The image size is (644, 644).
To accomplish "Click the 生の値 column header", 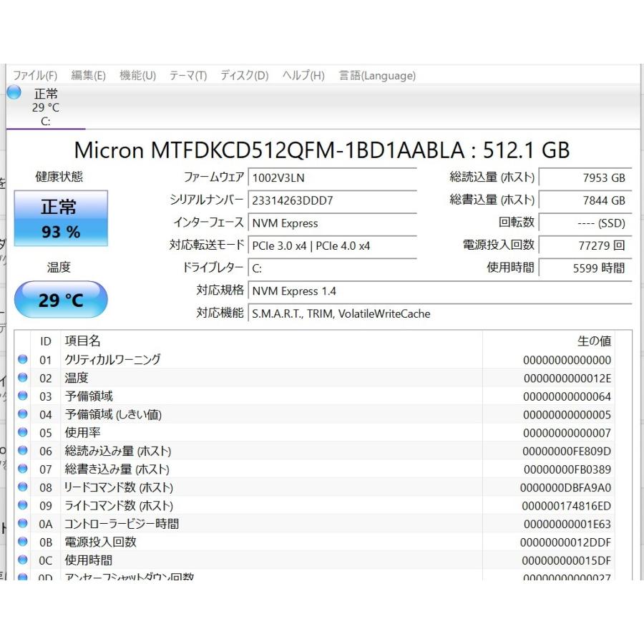I will [x=549, y=341].
